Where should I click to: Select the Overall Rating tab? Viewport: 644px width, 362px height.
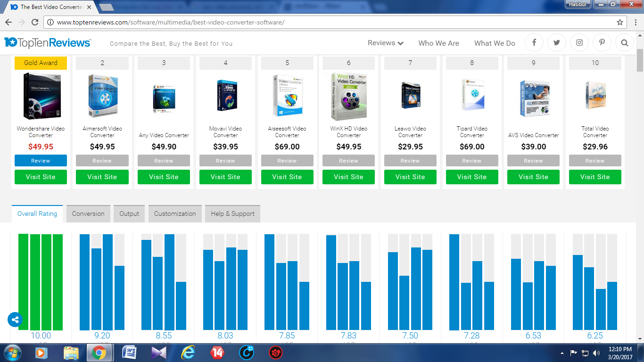(37, 214)
